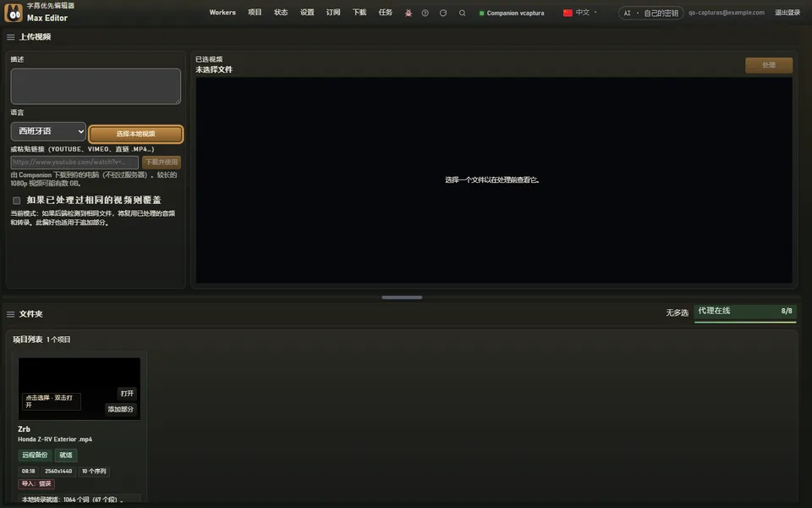Click the 代理在线 8/8 progress indicator
Screen dimensions: 812x508
(x=745, y=313)
